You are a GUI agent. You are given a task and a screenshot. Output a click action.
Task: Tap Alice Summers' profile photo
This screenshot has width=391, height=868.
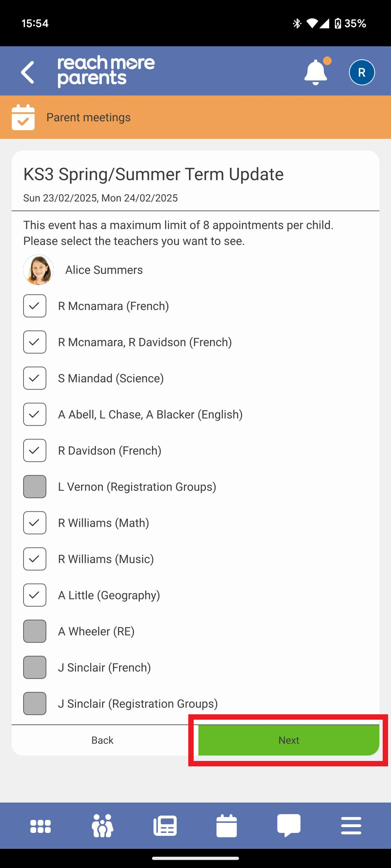(38, 270)
